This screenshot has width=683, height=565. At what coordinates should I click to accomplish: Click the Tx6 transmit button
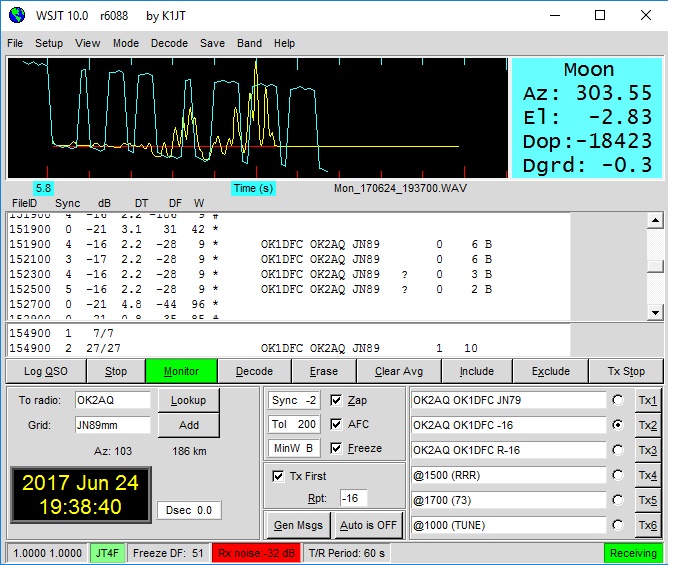click(x=648, y=524)
